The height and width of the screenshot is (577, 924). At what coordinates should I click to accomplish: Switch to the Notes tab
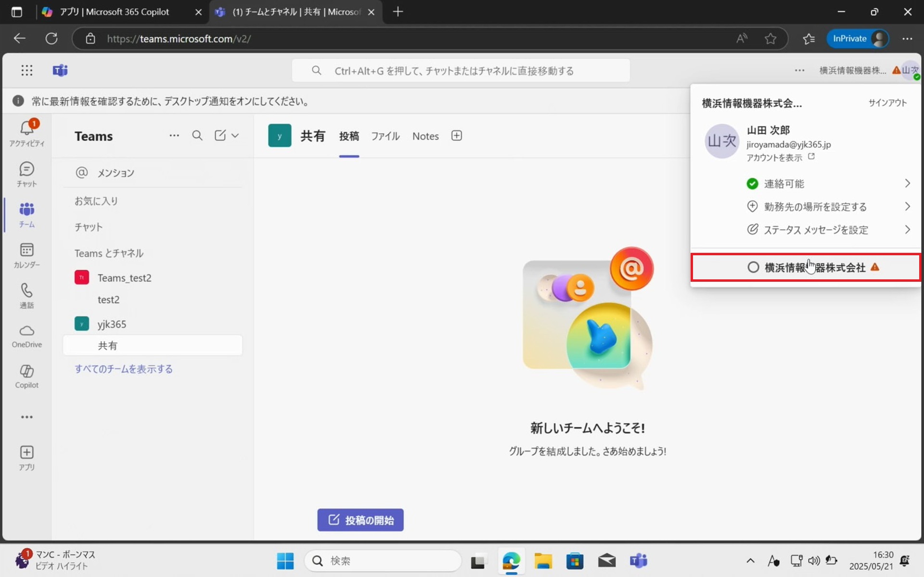(425, 136)
